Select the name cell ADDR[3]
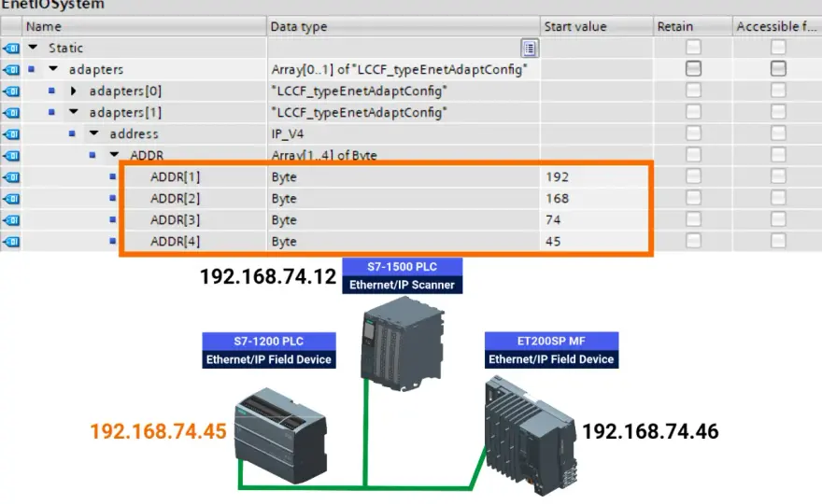822x504 pixels. pyautogui.click(x=175, y=220)
